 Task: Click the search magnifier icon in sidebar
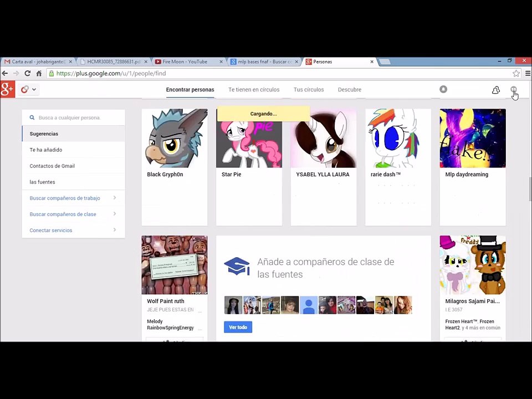(32, 117)
